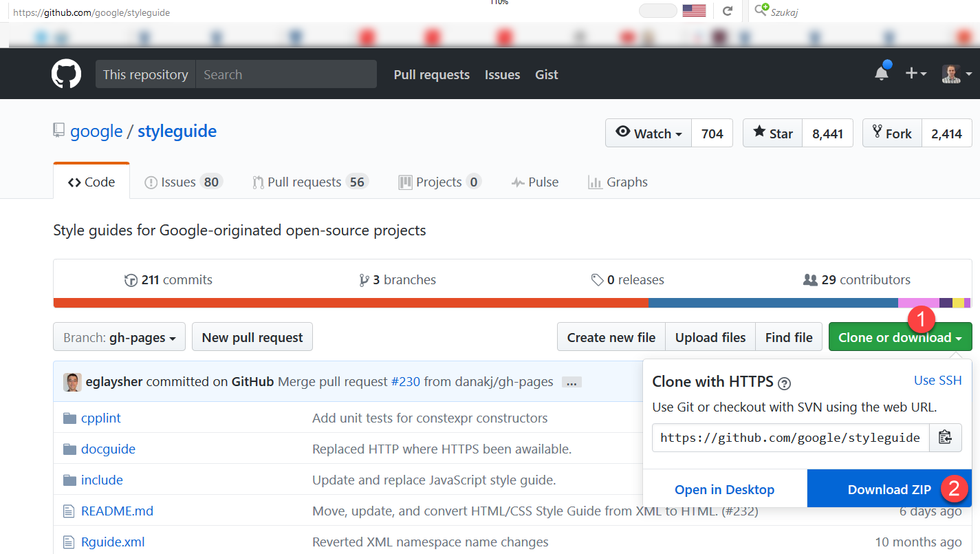View the 211 commits
Screen dimensions: 980x554
coord(168,279)
